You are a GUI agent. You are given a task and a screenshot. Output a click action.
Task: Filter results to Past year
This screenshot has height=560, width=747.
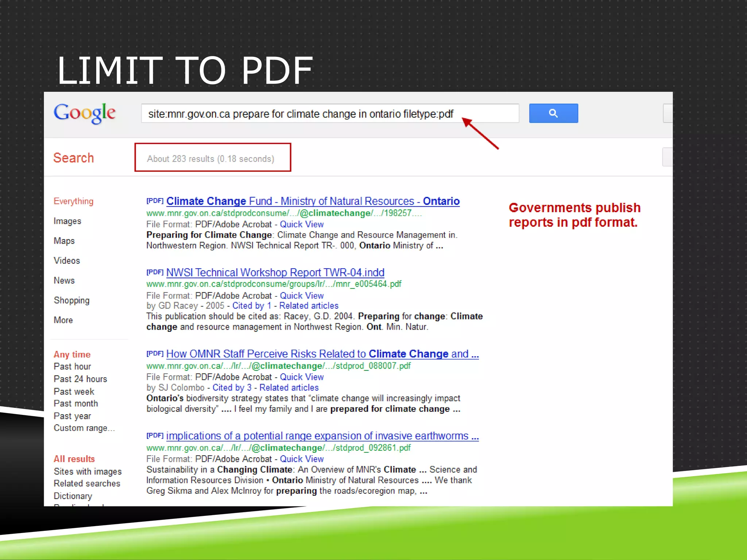point(72,416)
